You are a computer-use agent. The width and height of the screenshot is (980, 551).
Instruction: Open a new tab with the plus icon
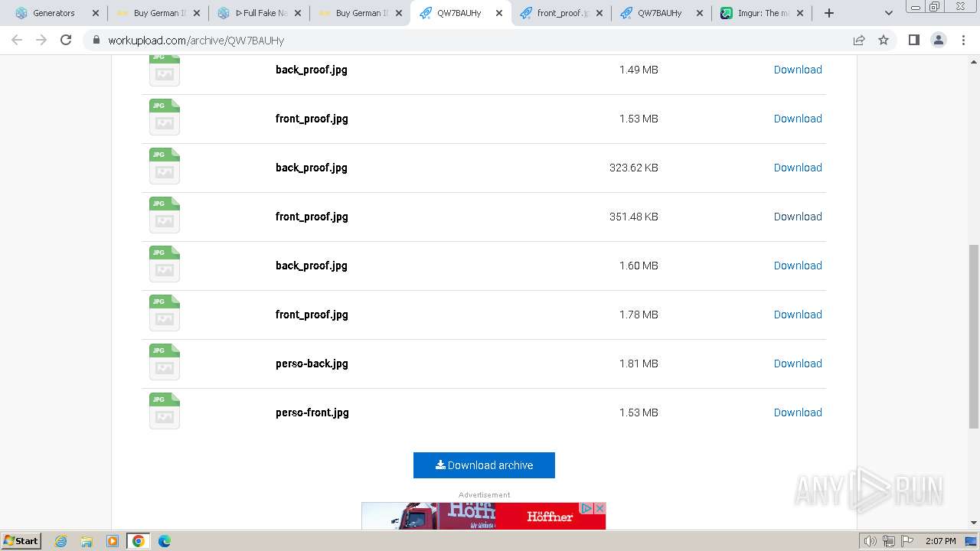tap(828, 13)
